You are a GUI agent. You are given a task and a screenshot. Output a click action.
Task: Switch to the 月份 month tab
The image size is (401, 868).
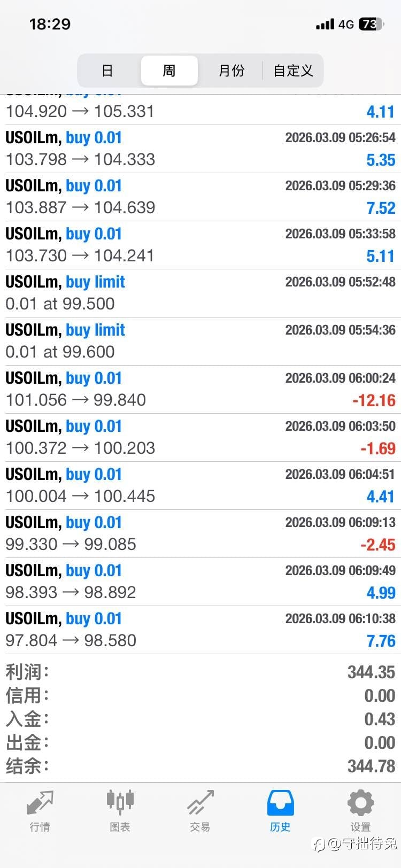tap(232, 71)
